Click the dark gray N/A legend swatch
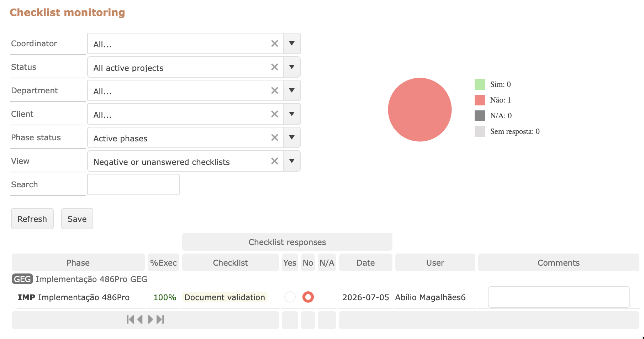 [x=480, y=116]
